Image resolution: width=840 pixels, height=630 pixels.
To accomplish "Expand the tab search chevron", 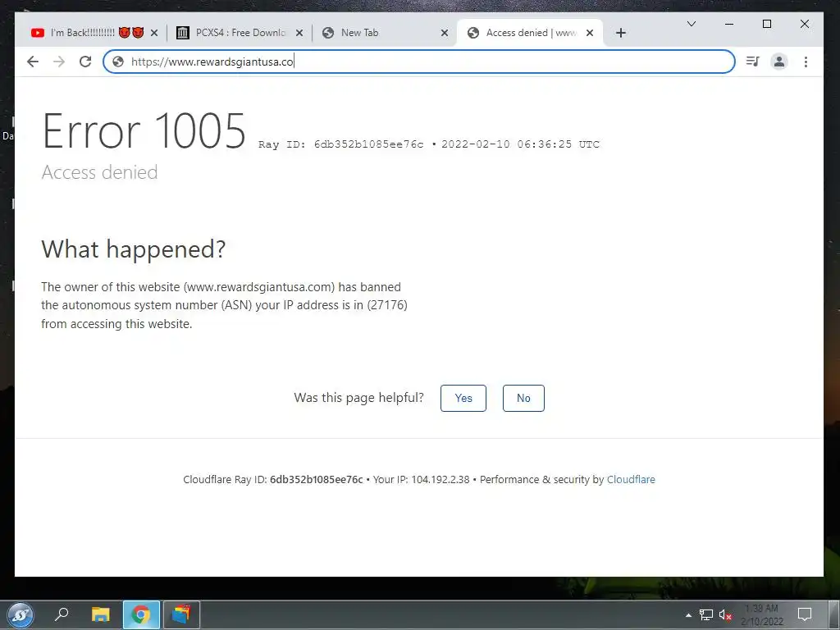I will [692, 24].
